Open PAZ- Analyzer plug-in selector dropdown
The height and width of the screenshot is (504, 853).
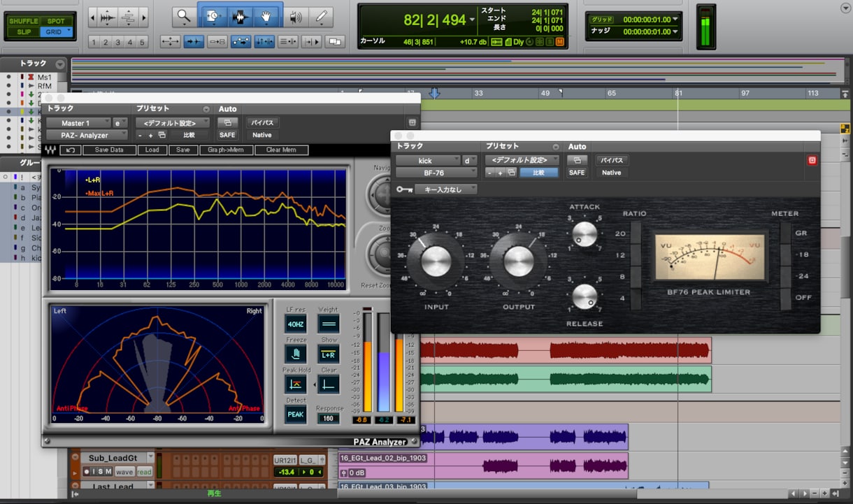coord(87,135)
